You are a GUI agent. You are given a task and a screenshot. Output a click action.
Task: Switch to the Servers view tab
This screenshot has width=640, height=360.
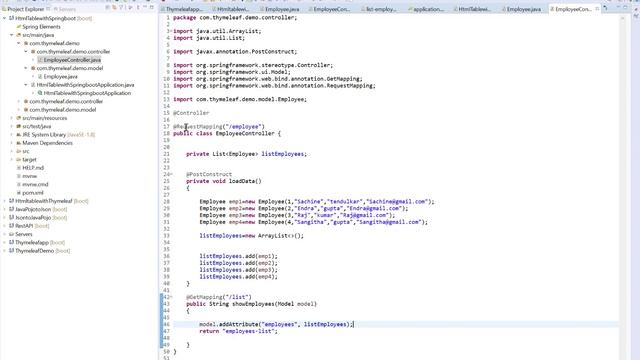click(64, 9)
